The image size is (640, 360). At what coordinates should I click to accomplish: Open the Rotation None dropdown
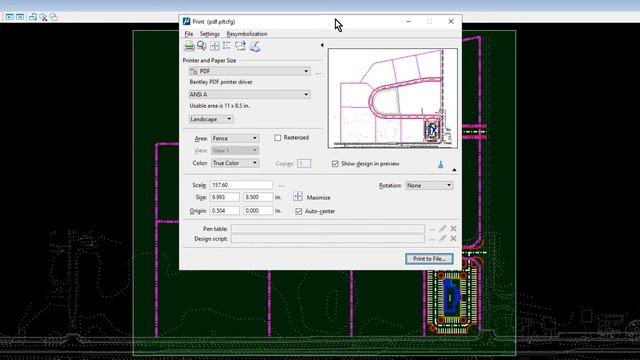click(x=429, y=185)
